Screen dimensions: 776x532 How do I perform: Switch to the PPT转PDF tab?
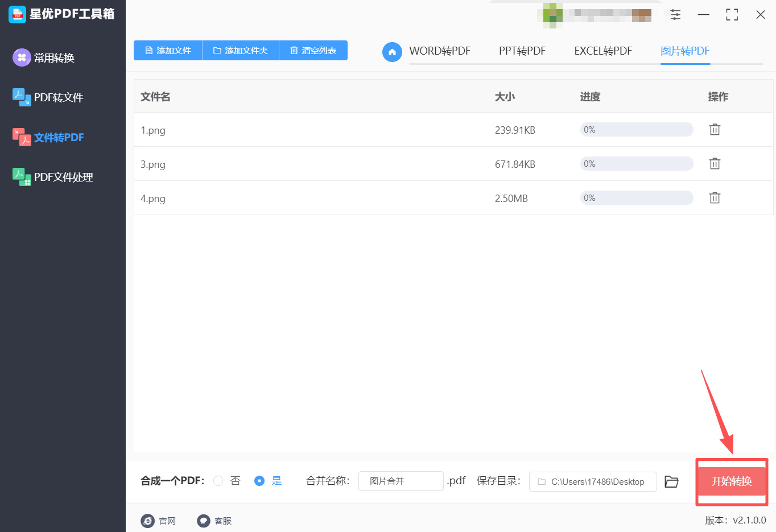click(x=522, y=51)
